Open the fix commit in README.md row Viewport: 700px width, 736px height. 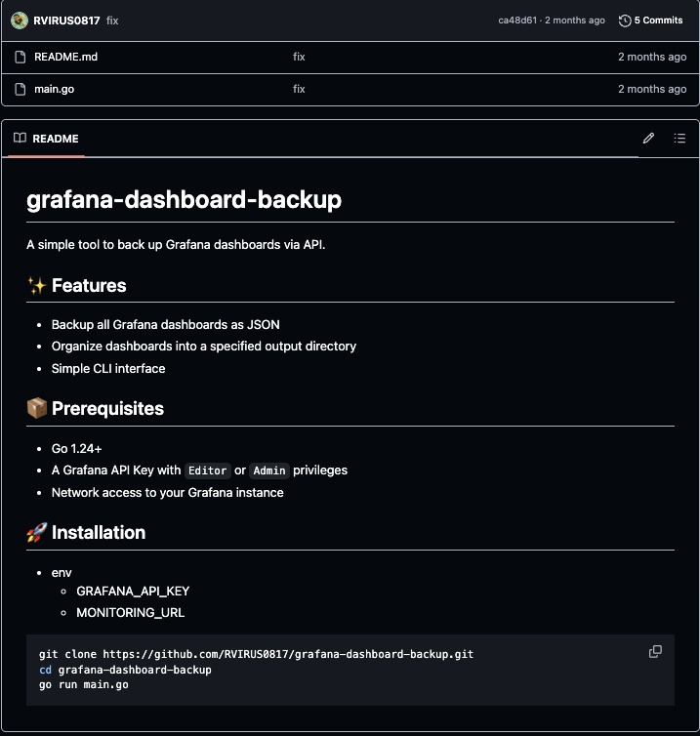coord(299,57)
